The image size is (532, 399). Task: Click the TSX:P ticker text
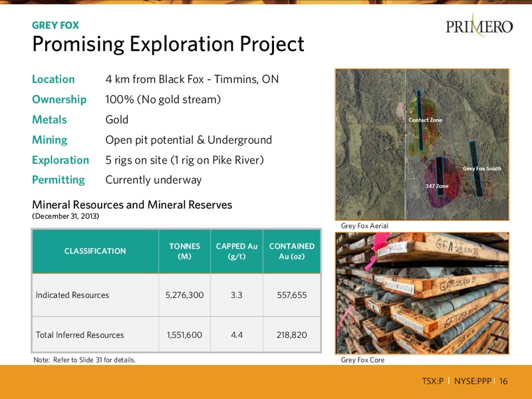pos(433,381)
